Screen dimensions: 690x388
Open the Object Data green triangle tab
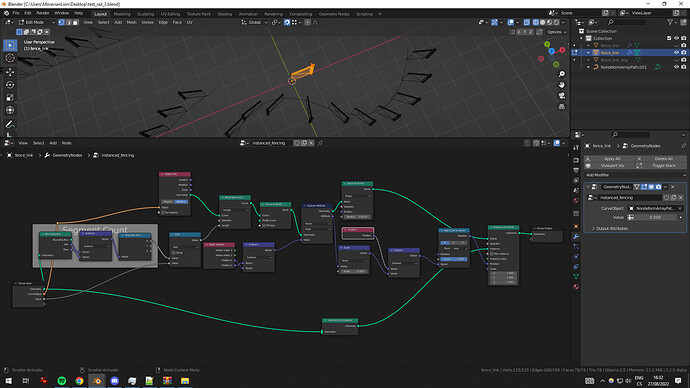tap(576, 276)
